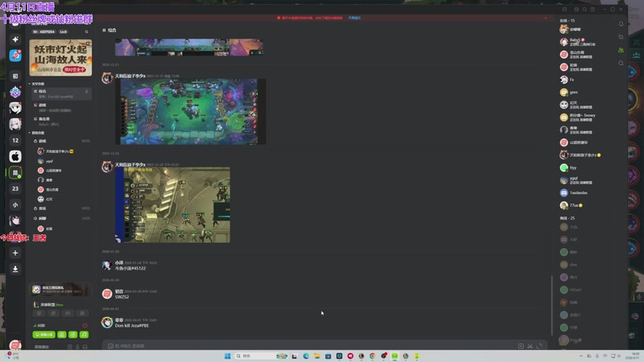Click the SWZS2 message text
644x362 pixels.
tap(122, 297)
